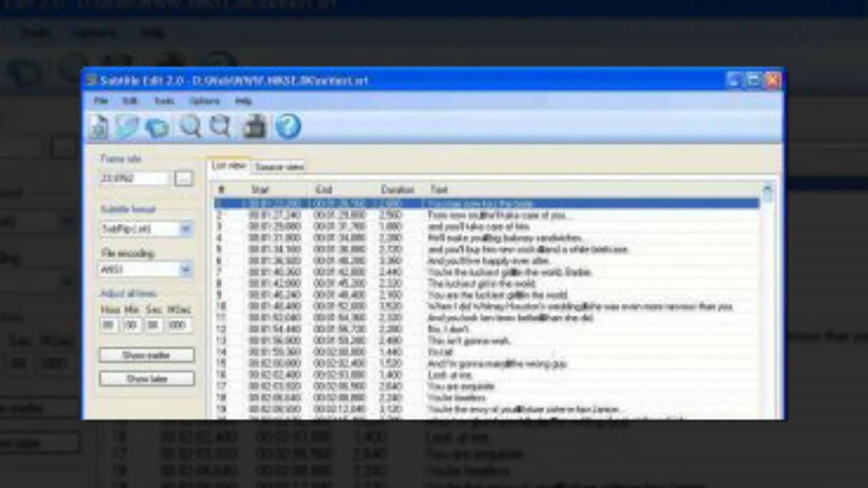
Task: Select row 17 'You are exquisite'
Action: (x=486, y=386)
